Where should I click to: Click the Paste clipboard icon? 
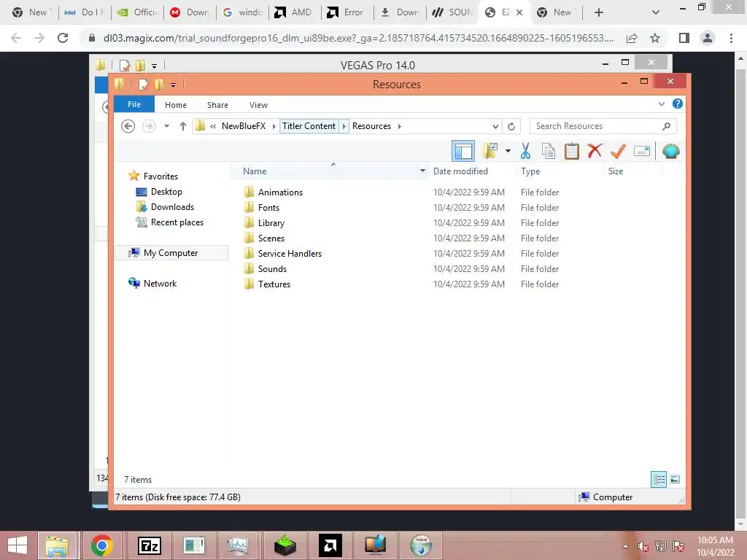tap(571, 152)
